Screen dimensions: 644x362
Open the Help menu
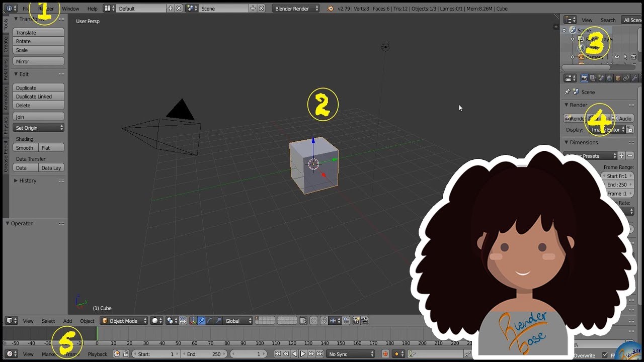pyautogui.click(x=92, y=9)
